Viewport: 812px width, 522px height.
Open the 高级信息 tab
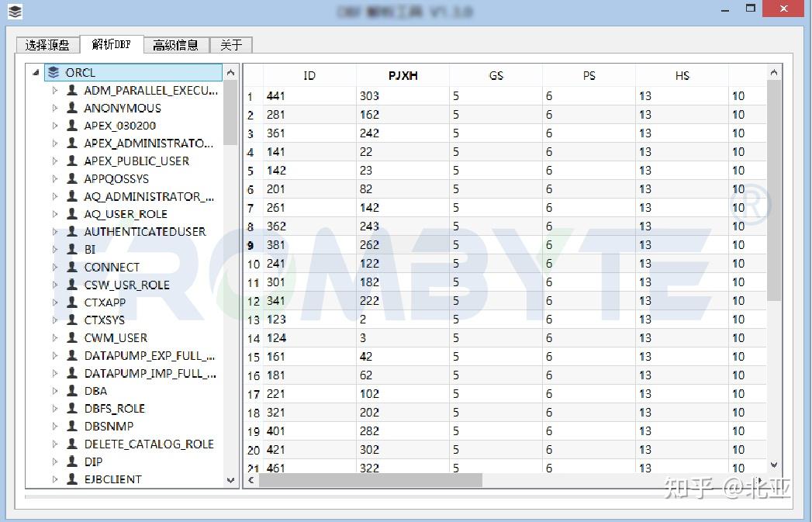[x=176, y=44]
